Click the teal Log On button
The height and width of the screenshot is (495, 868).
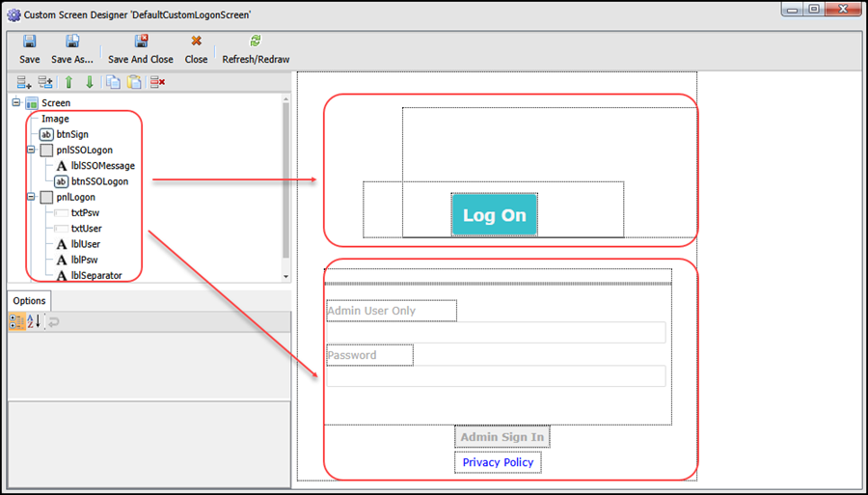click(x=495, y=215)
